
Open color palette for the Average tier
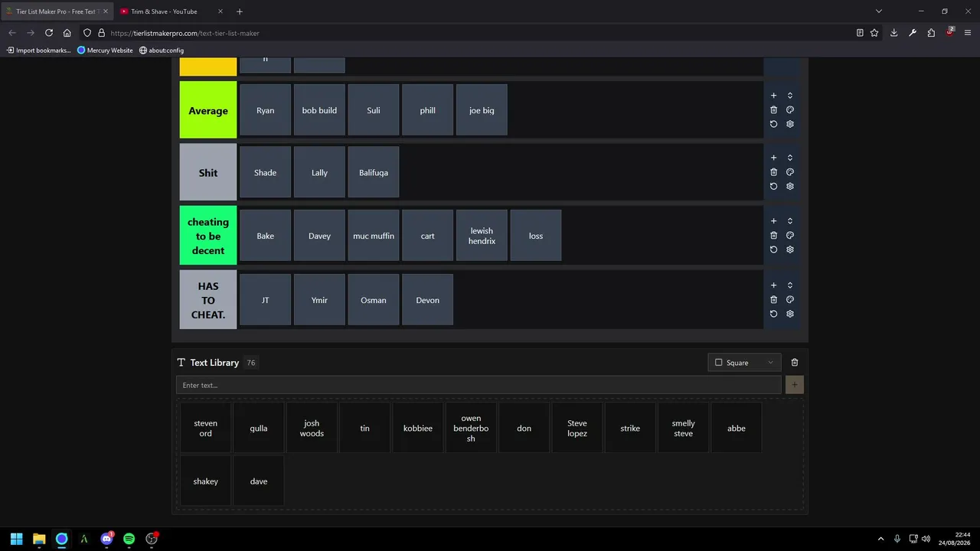790,109
